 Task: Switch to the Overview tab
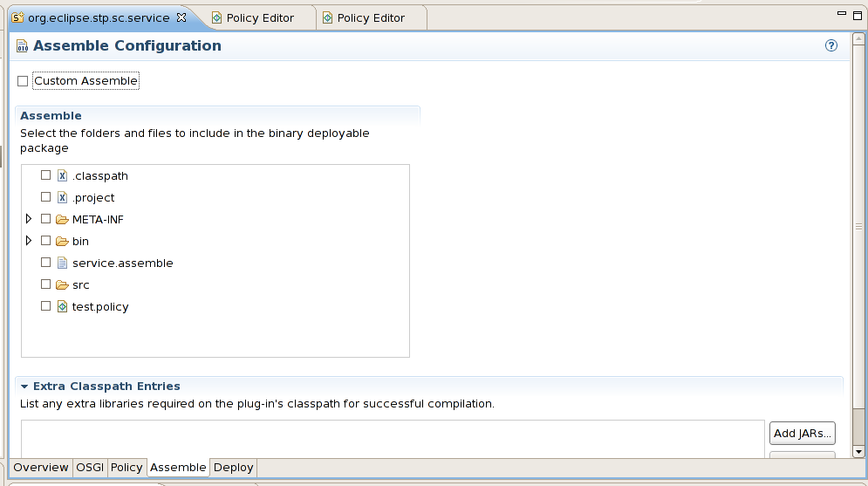(x=40, y=468)
